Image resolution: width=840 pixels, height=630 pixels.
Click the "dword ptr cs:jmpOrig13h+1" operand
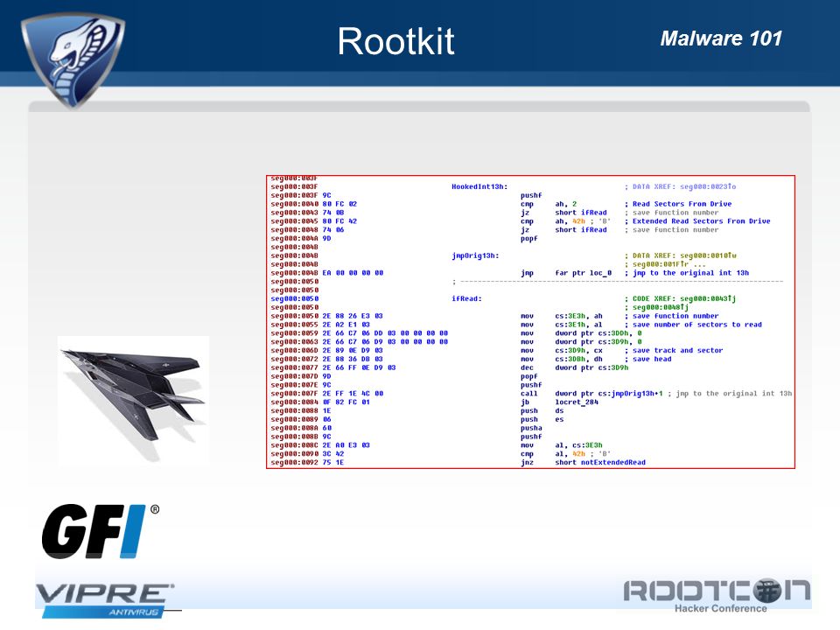coord(609,394)
